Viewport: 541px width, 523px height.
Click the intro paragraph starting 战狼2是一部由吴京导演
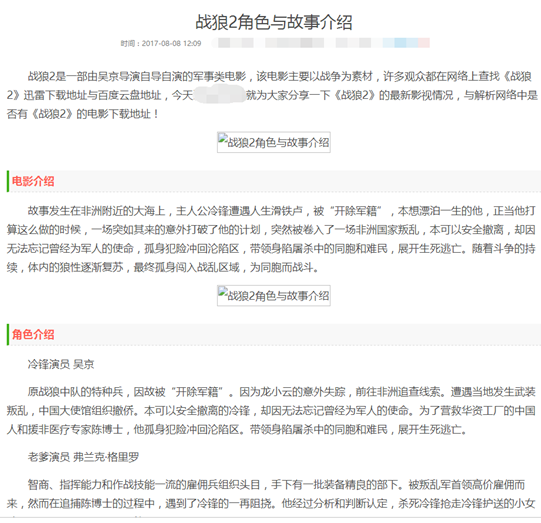tap(272, 95)
